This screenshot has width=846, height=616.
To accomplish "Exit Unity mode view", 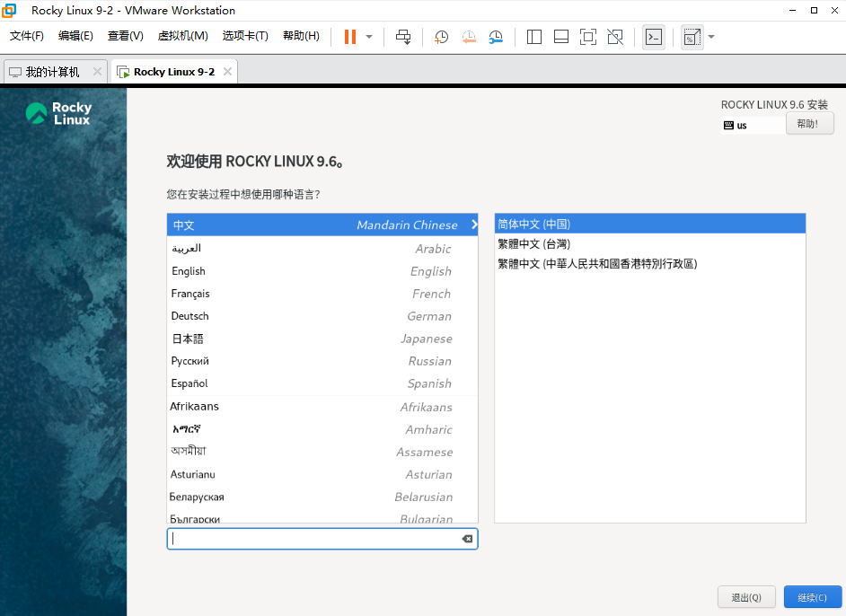I will point(615,37).
